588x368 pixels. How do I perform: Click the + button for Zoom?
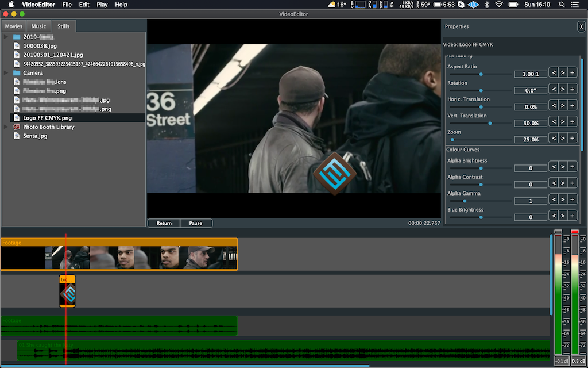pos(572,138)
